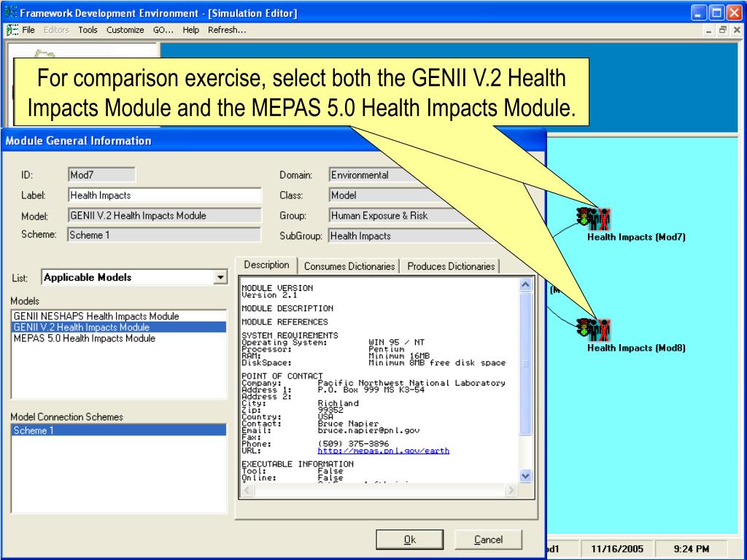Click the document icon beside File menu
Screen dimensions: 747x560
12,30
